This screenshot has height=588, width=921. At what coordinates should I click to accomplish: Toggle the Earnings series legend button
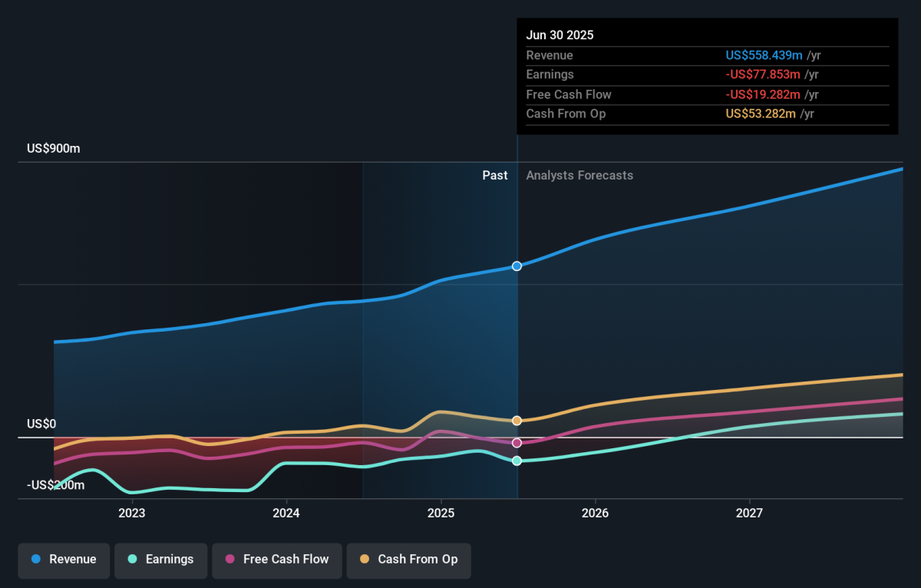160,560
